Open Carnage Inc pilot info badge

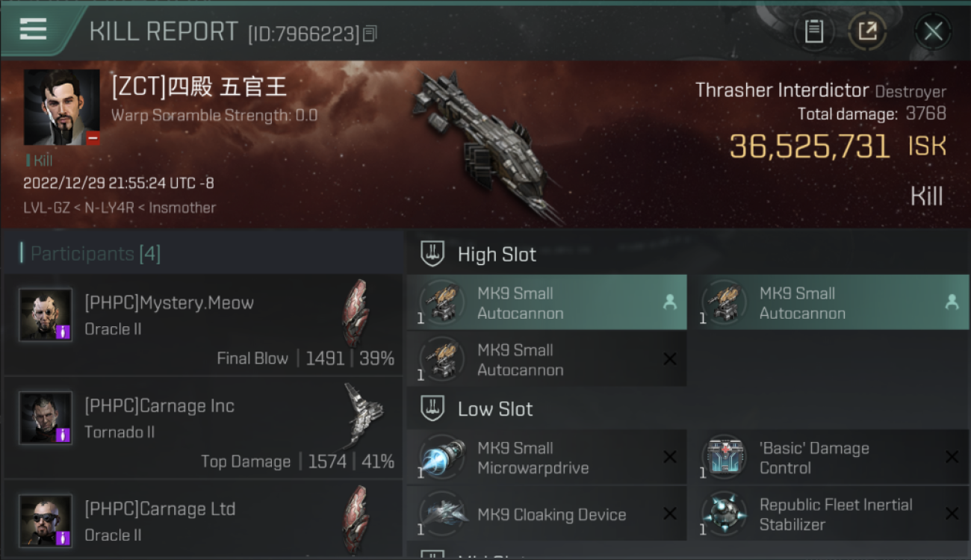pos(63,434)
